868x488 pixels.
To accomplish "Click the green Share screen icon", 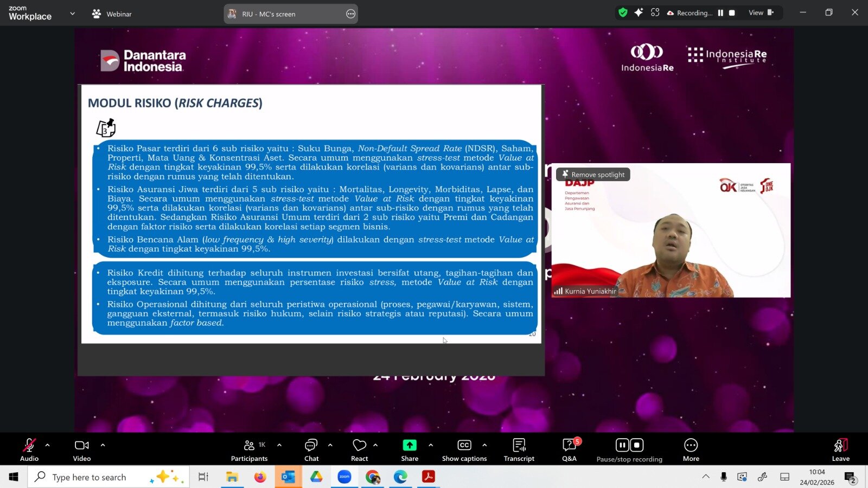I will pos(410,445).
